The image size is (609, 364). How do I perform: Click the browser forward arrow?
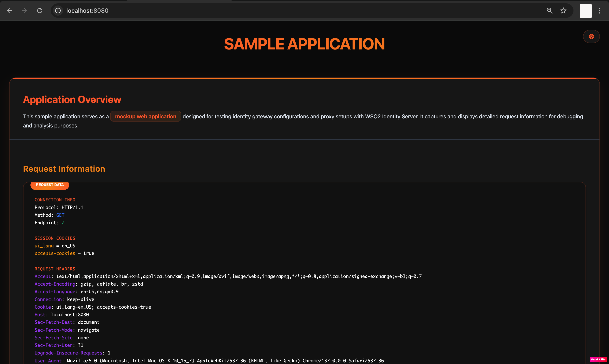tap(24, 11)
